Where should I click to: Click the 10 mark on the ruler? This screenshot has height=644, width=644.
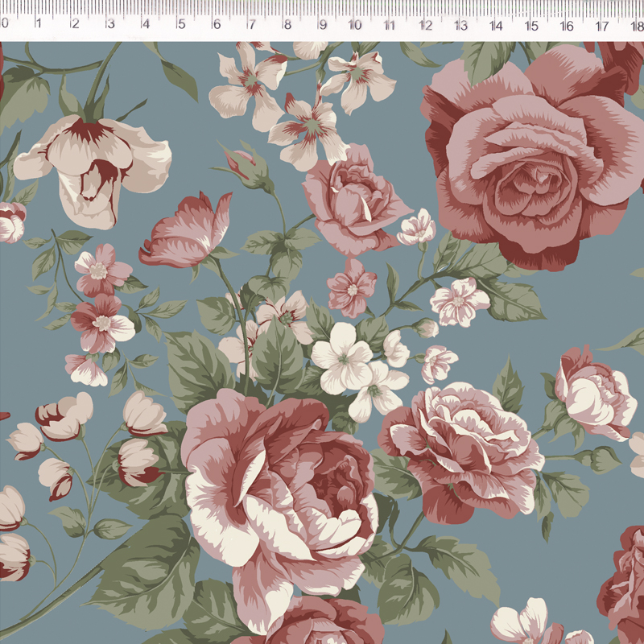coord(354,24)
